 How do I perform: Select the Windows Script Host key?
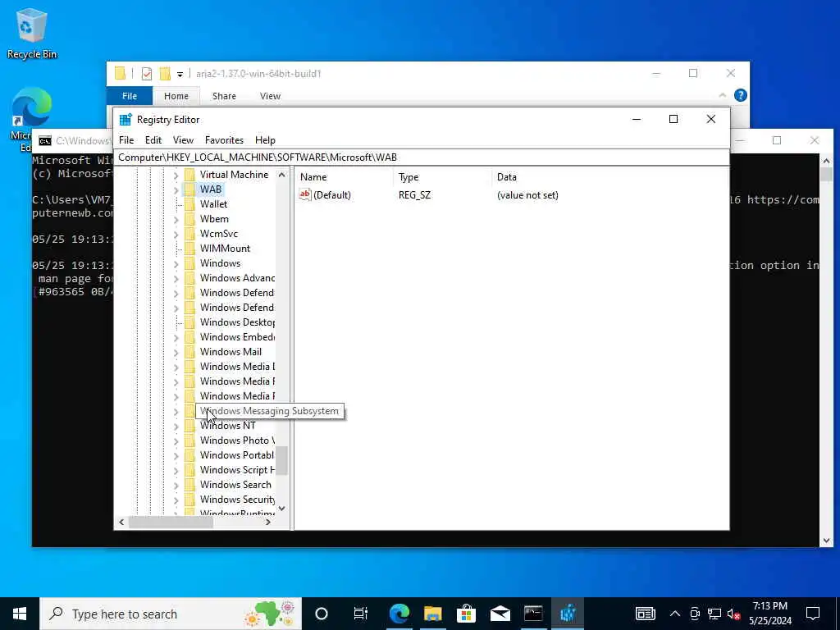coord(237,470)
